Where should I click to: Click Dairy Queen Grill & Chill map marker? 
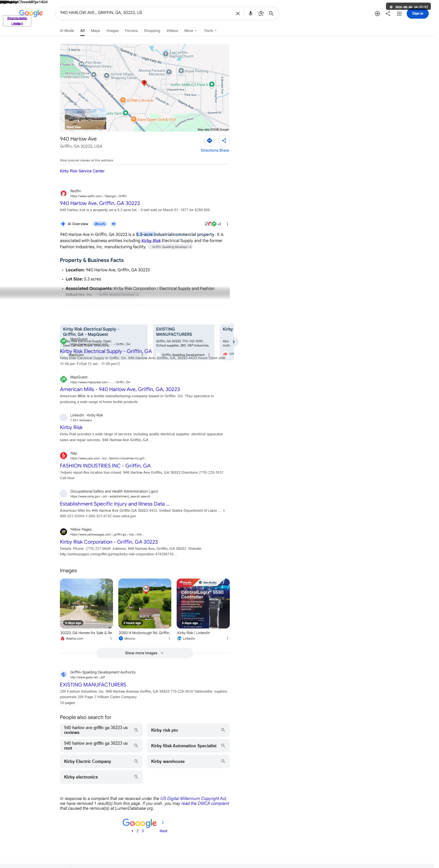[x=134, y=119]
